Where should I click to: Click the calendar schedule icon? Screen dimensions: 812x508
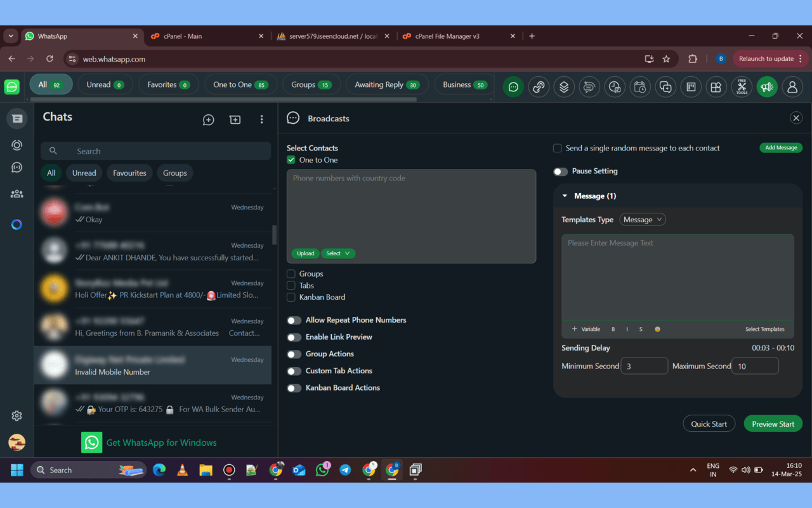pos(640,87)
